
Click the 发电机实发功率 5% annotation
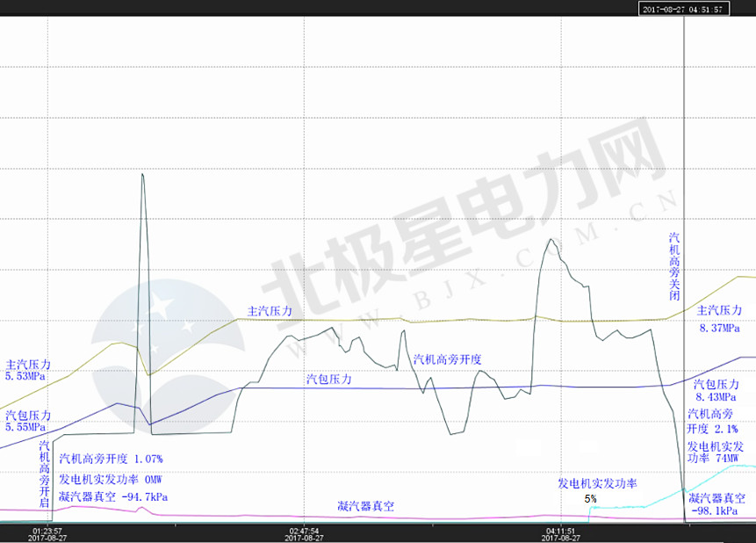coord(595,488)
